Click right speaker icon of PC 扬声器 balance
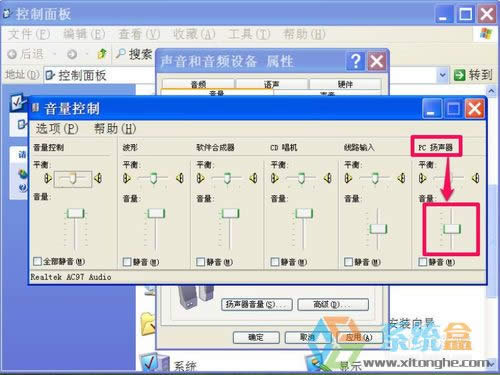 point(476,178)
